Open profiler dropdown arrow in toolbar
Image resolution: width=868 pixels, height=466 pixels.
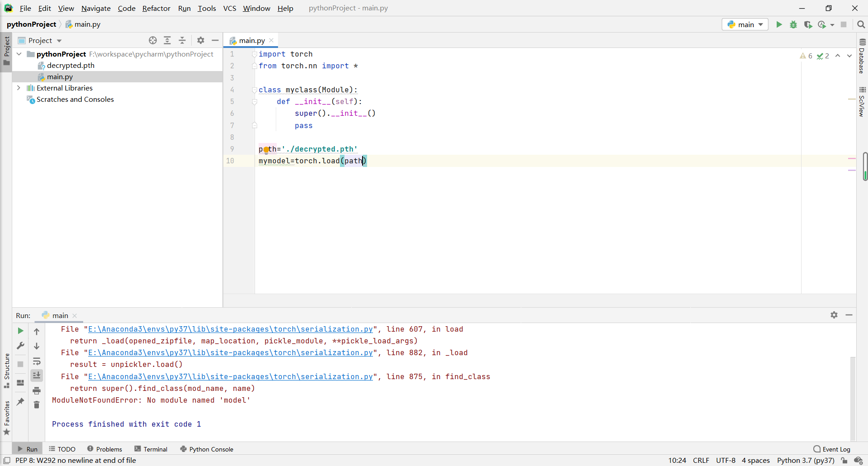tap(832, 25)
